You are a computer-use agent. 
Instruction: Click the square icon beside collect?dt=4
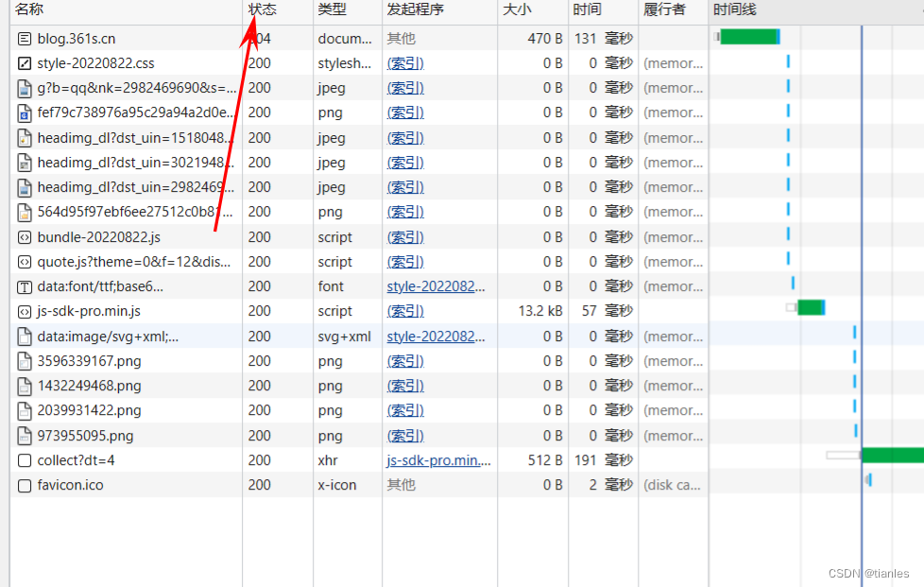(25, 461)
